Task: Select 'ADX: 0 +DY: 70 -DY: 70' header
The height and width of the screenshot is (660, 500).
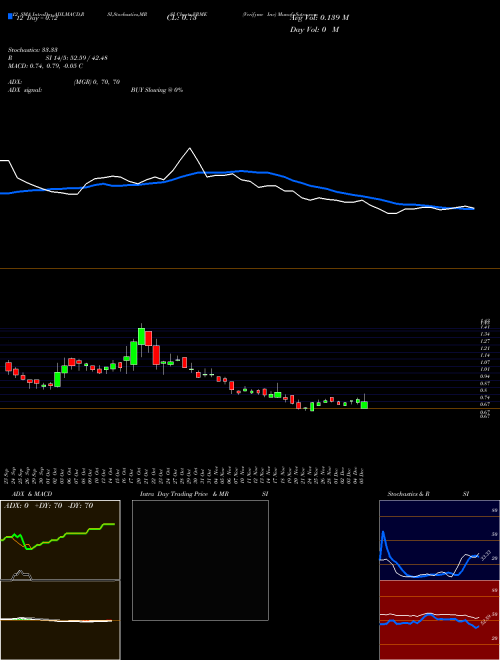Action: 48,506
